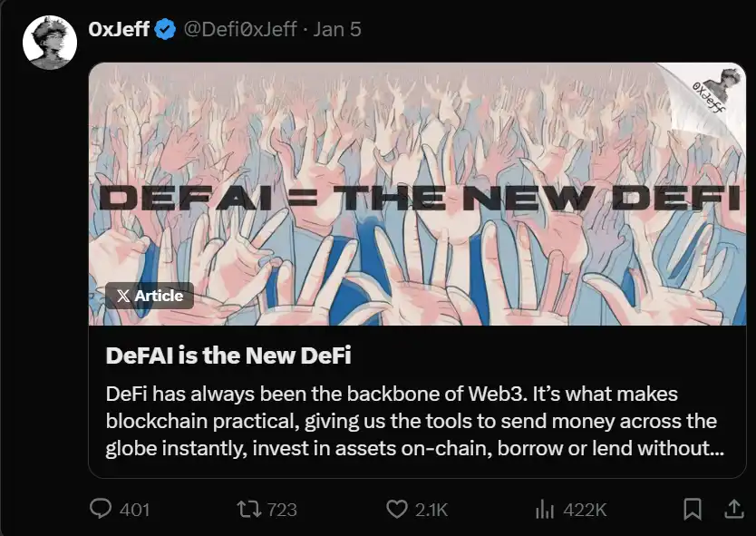Screen dimensions: 756x536
Task: Open the "DeFAI is the New DeFi" headline
Action: (228, 356)
